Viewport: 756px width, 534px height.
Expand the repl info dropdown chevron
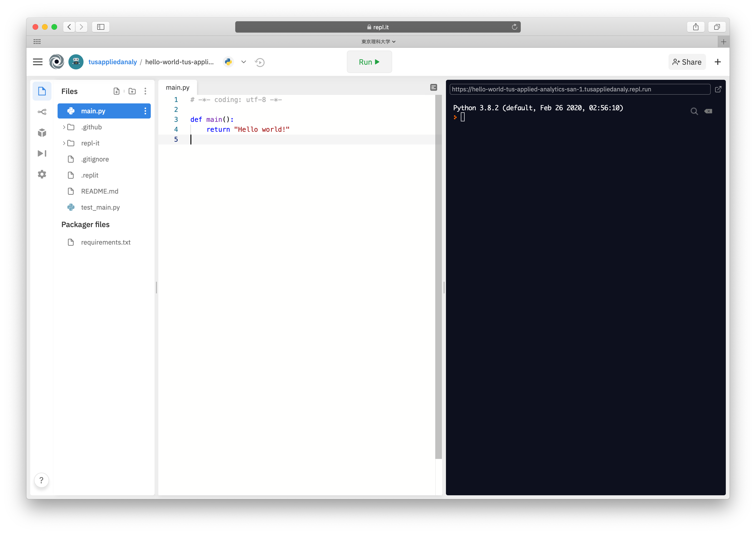click(244, 62)
